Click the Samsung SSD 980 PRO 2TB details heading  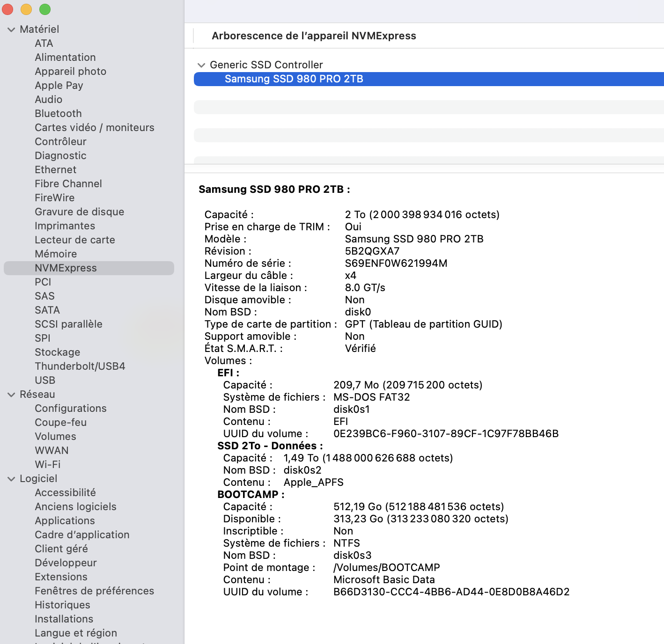tap(274, 189)
